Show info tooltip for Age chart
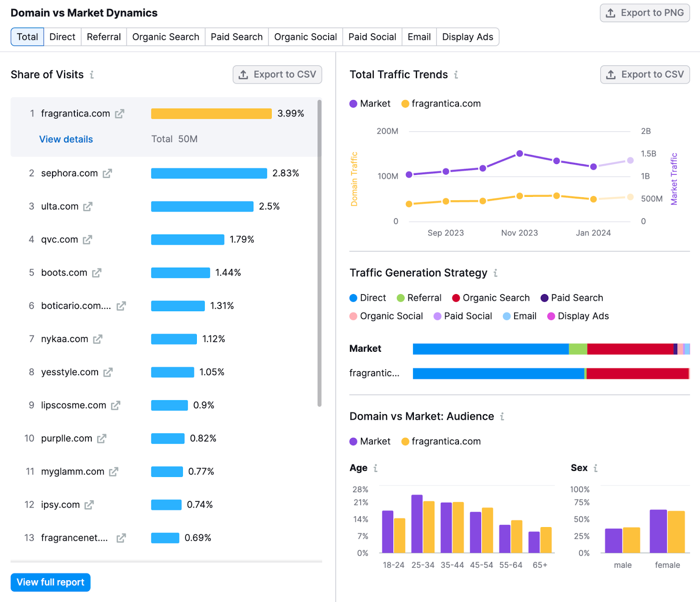This screenshot has height=602, width=700. tap(375, 468)
